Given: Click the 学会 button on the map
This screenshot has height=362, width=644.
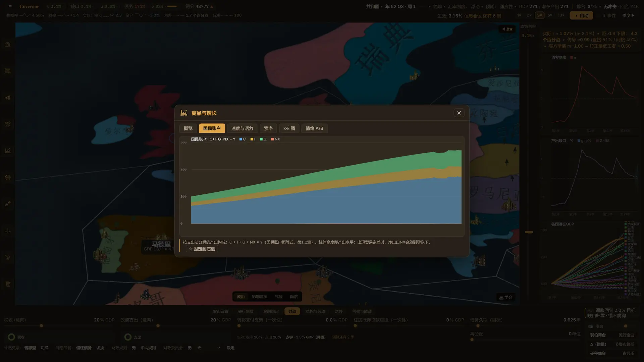Looking at the screenshot, I should coord(505,297).
